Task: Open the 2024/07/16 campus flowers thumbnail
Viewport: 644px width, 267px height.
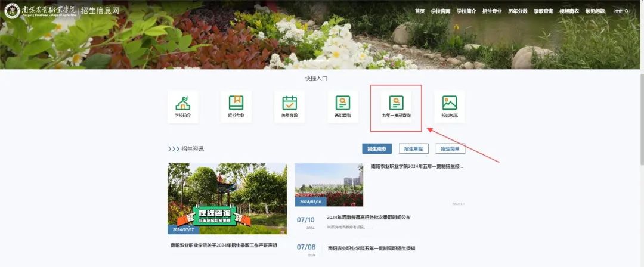Action: 329,185
